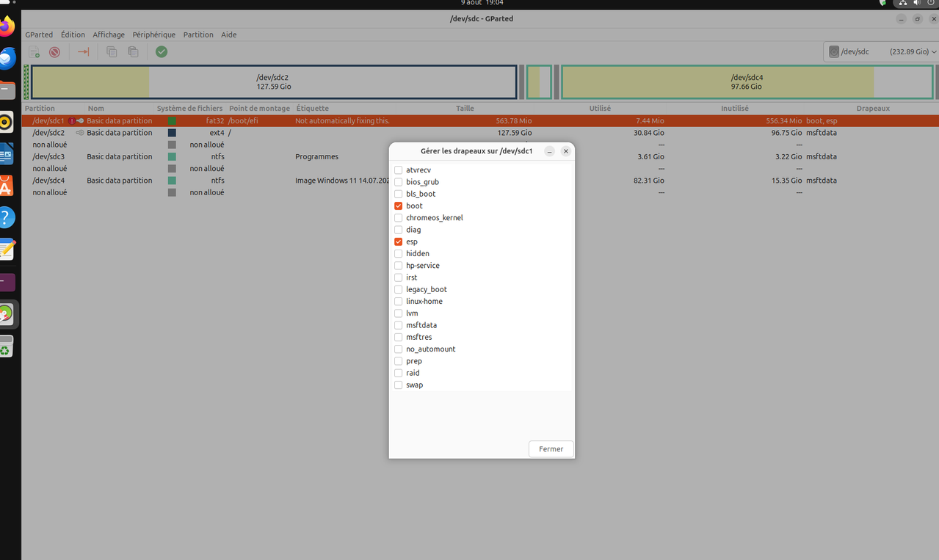Close the flags dialog with its X button
This screenshot has height=560, width=939.
coord(566,151)
